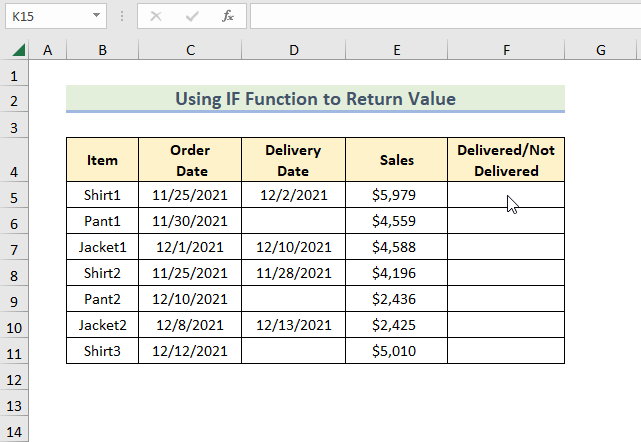Screen dimensions: 641x442
Task: Select the Jacket2 item cell
Action: click(x=102, y=325)
